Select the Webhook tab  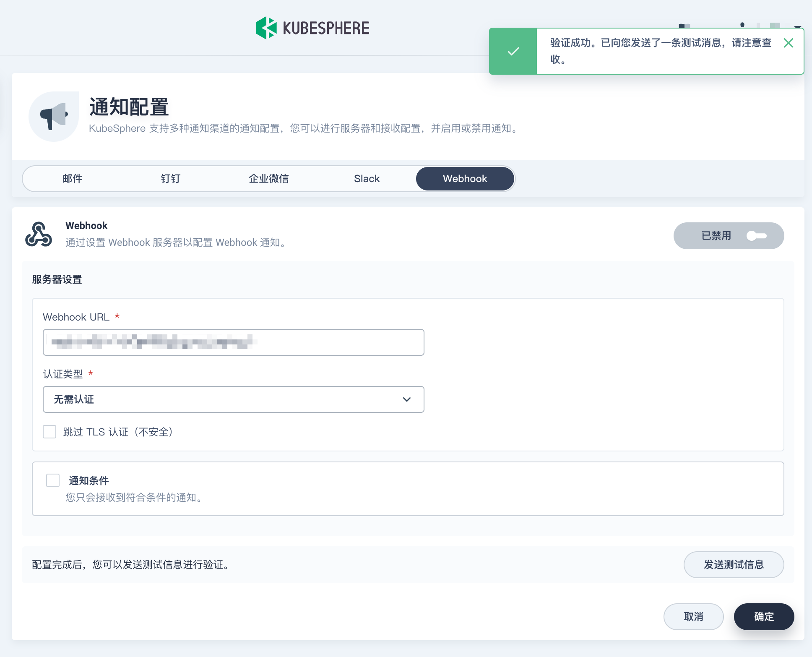click(465, 179)
